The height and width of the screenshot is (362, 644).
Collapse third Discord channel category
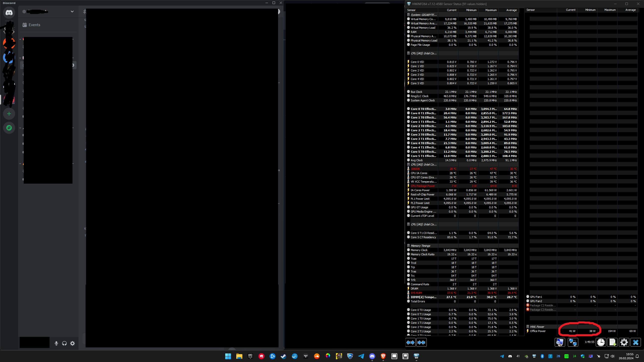(20, 128)
